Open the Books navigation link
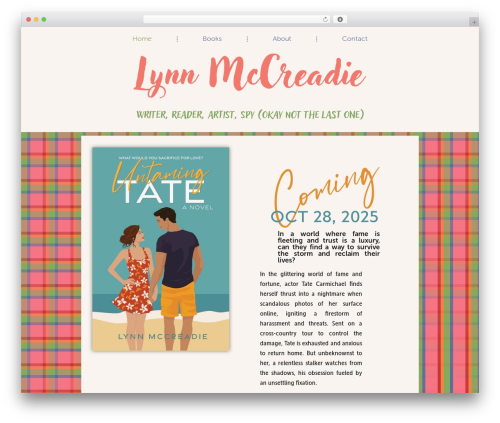Screen dimensions: 500x423 212,39
